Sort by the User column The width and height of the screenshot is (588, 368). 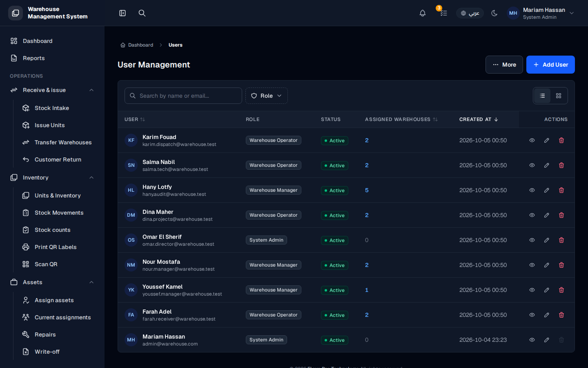[135, 119]
